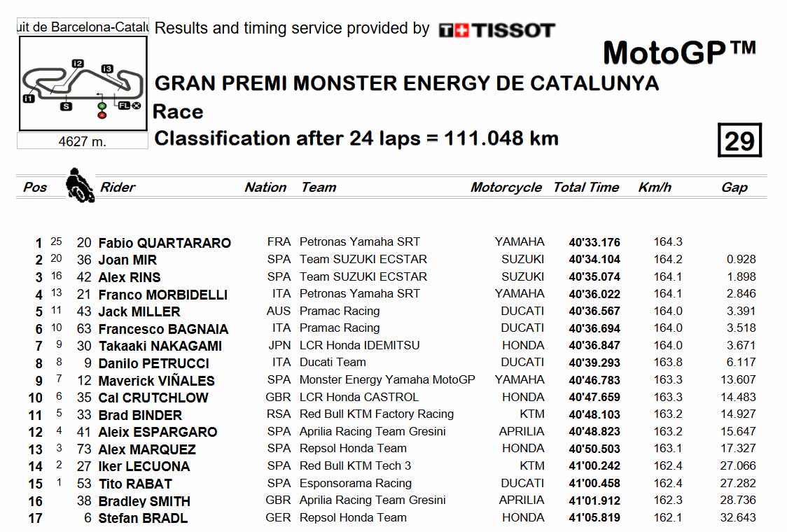Click the Nation column header

265,187
